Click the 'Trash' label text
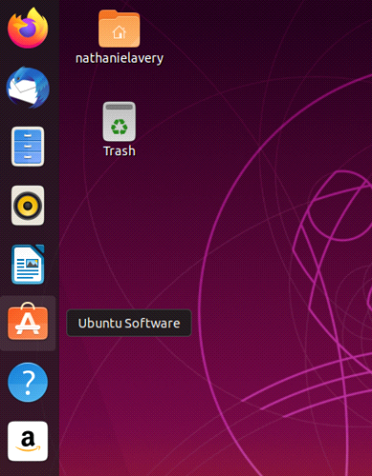Viewport: 372px width, 476px height. pos(119,151)
